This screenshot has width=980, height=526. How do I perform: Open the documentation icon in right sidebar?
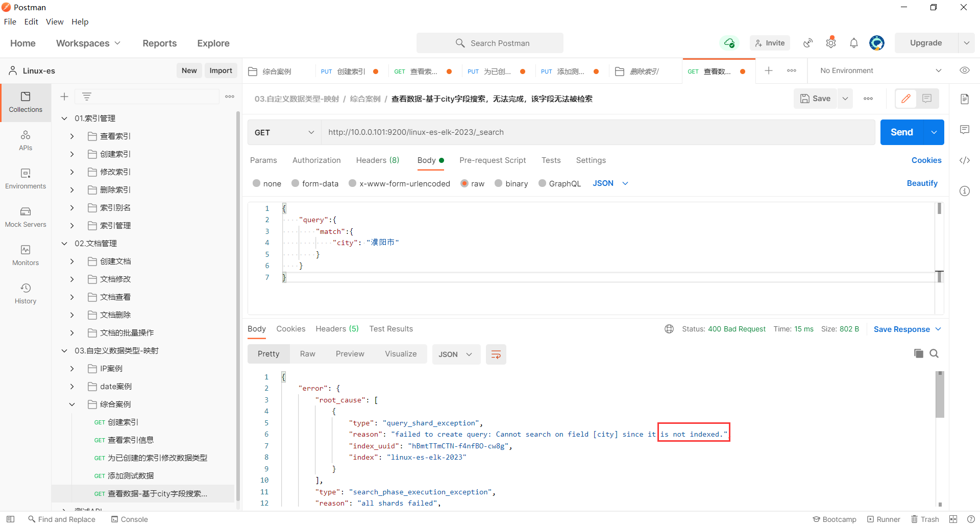coord(965,99)
